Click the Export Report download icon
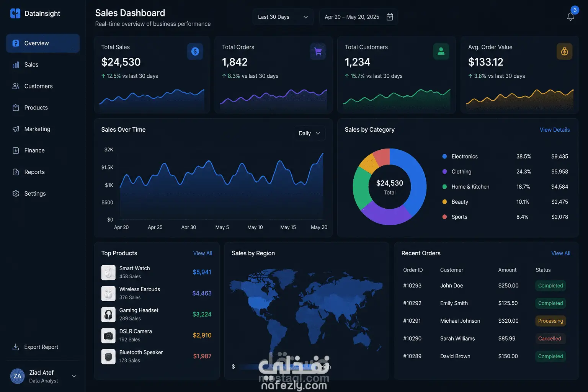 click(16, 347)
